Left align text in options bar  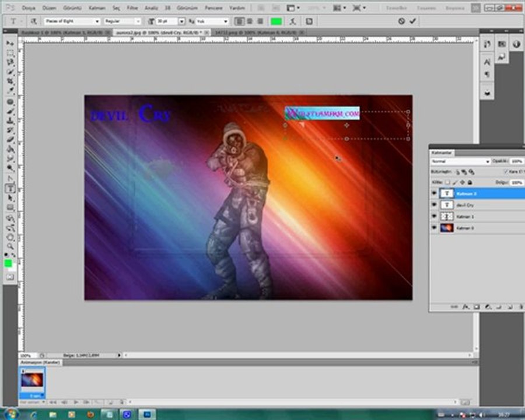[x=239, y=22]
